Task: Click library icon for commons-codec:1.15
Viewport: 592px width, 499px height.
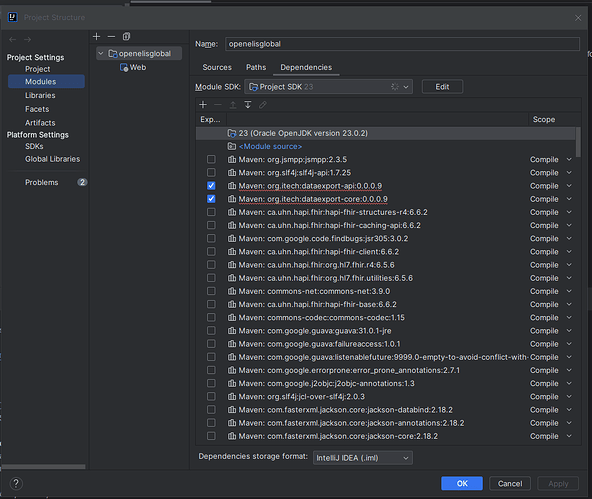Action: coord(232,317)
